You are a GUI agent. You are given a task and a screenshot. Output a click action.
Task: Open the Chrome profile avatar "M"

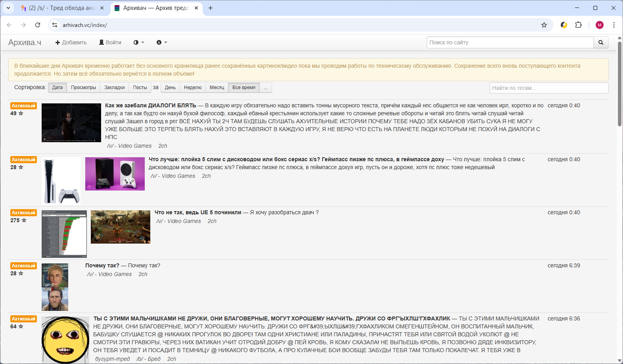(600, 25)
